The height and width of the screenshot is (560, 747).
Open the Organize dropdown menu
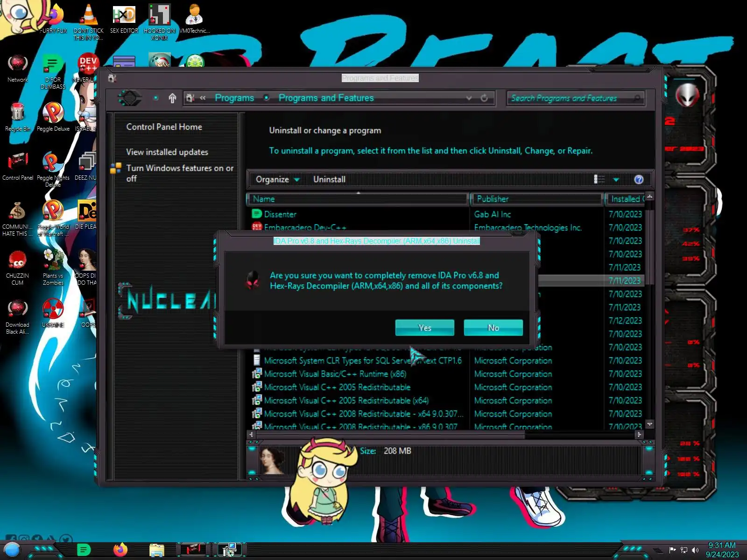click(x=277, y=179)
